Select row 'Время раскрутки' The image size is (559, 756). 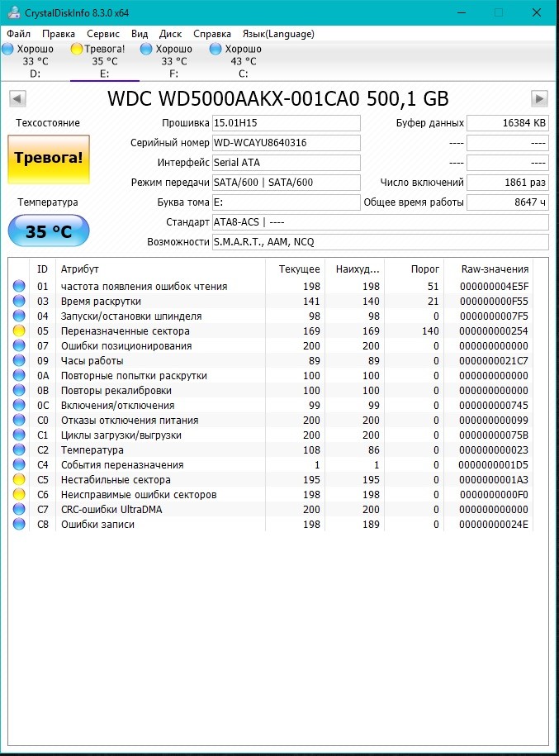[x=271, y=301]
